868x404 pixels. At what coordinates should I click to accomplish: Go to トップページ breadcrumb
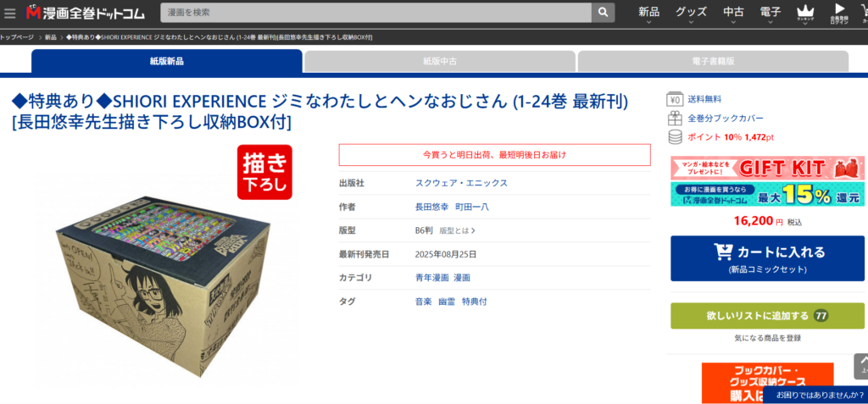click(x=17, y=37)
